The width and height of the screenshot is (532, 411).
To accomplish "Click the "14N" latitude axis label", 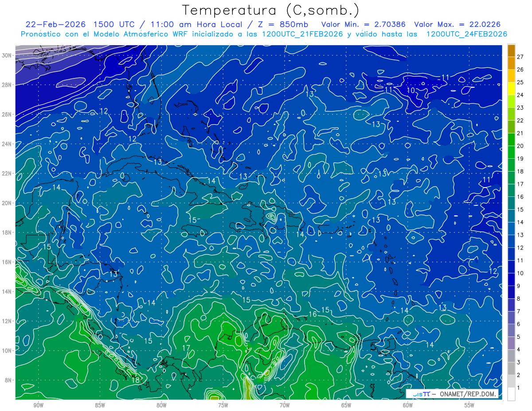I will [x=8, y=291].
